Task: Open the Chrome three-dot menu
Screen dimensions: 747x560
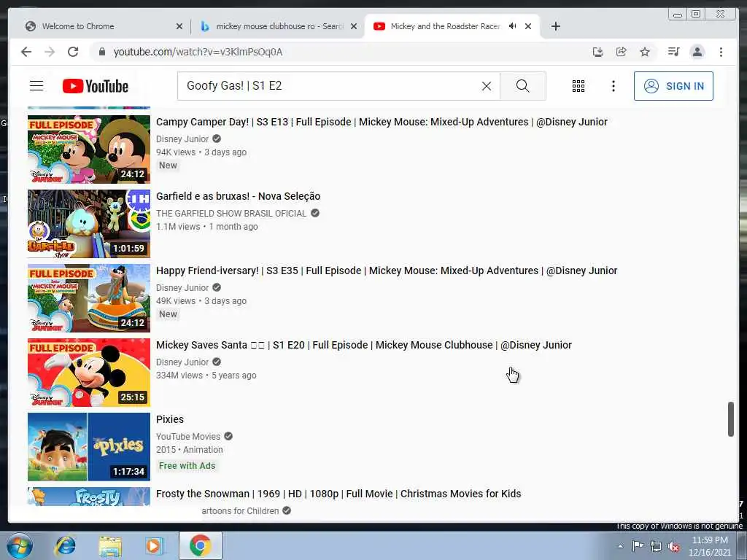Action: click(x=721, y=52)
